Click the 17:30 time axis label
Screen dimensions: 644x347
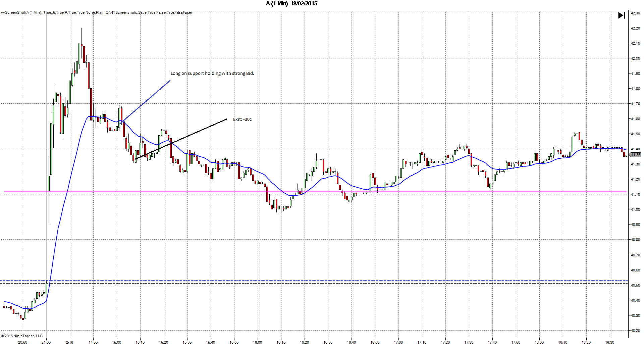469,342
